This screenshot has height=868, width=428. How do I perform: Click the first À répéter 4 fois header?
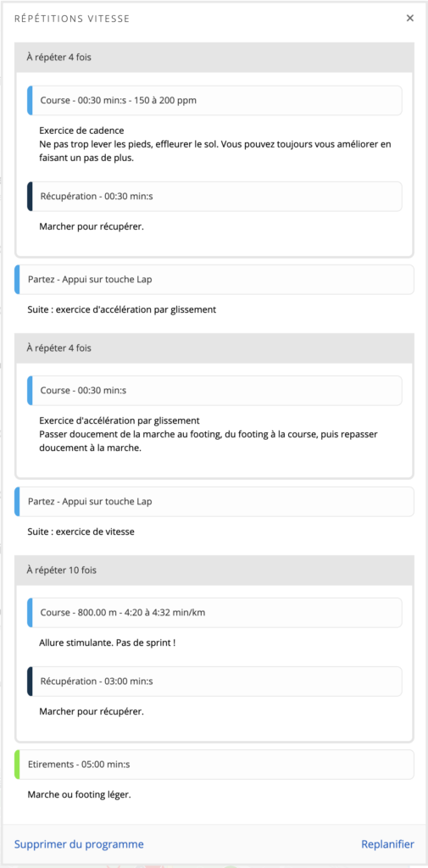click(x=214, y=58)
